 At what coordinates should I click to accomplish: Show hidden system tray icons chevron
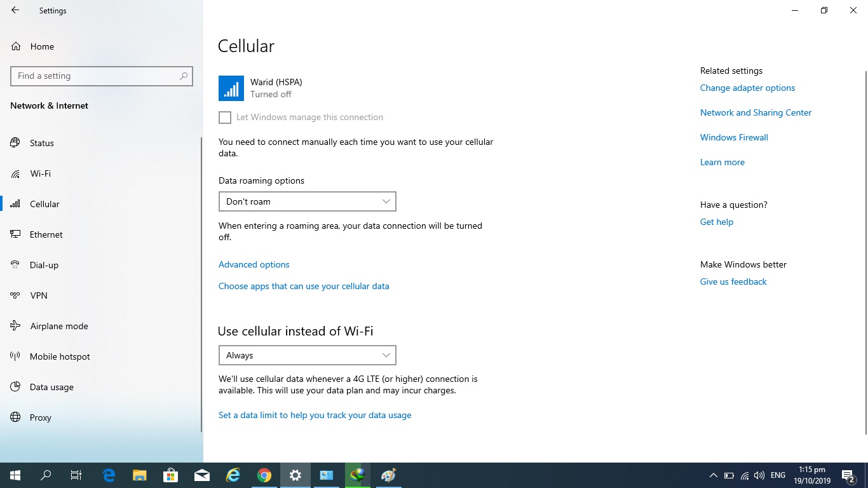tap(713, 475)
